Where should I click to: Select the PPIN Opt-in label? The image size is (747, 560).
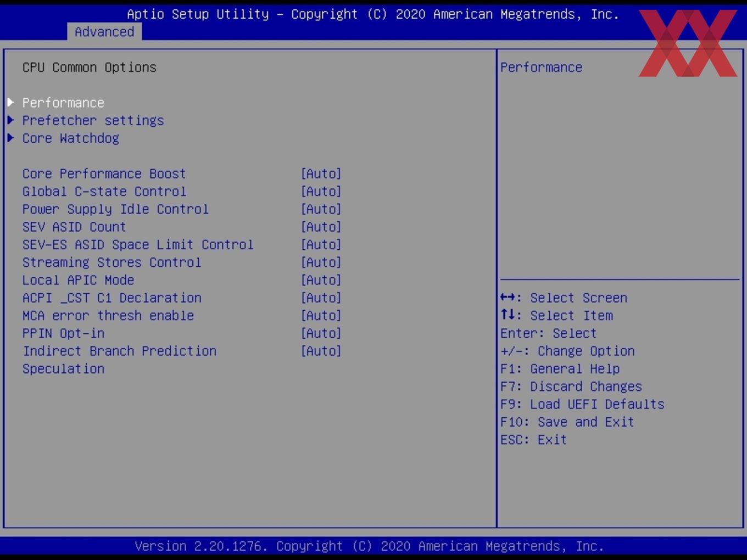coord(63,333)
